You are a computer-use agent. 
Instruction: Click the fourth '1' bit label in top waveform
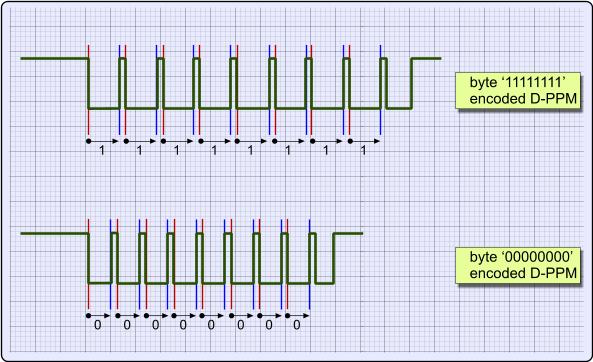[214, 151]
